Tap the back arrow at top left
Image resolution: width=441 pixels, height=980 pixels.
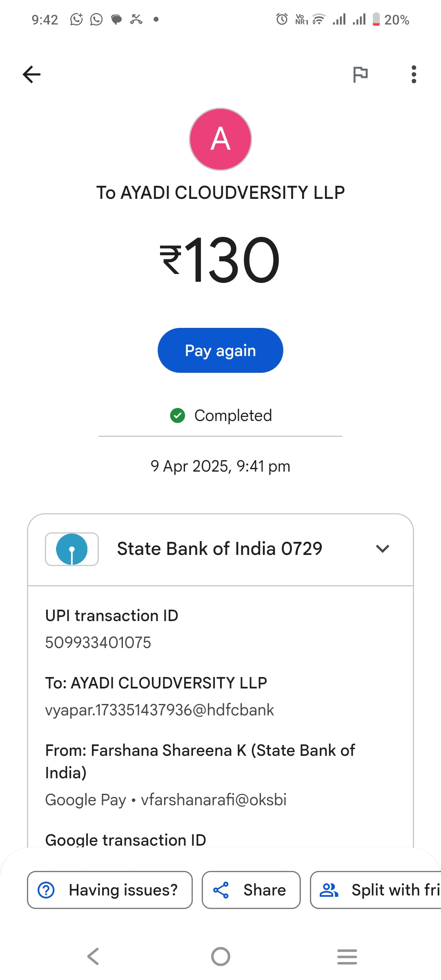click(x=31, y=74)
